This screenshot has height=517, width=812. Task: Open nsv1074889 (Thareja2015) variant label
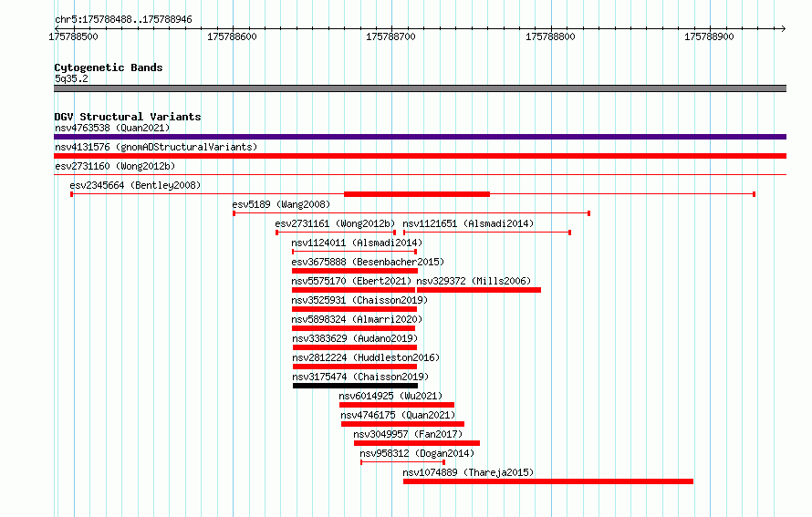468,472
